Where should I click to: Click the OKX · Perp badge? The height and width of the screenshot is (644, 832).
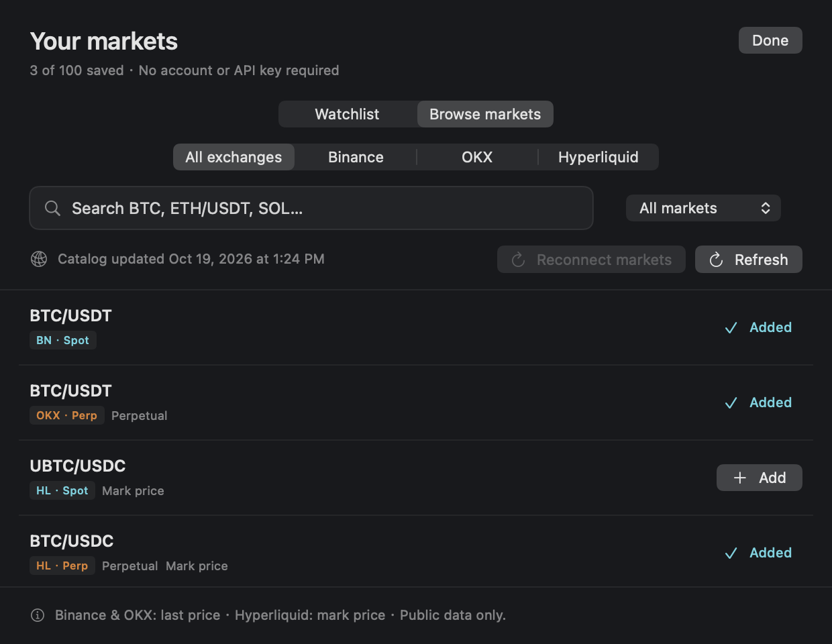pos(67,415)
